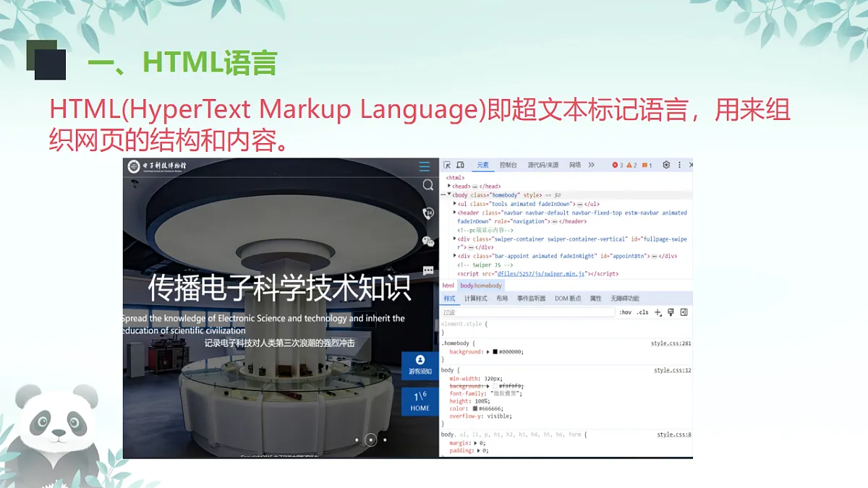Activate the DevTools element inspector icon
Viewport: 868px width, 488px height.
(x=447, y=165)
